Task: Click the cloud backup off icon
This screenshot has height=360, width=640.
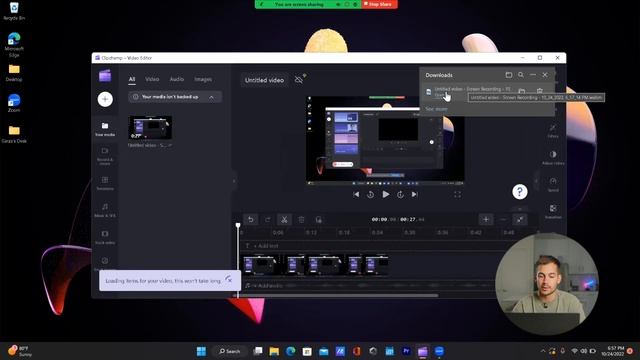Action: click(x=300, y=79)
